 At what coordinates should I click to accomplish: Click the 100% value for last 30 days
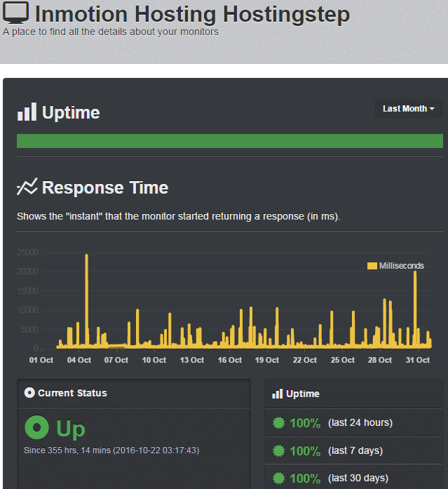[x=305, y=478]
